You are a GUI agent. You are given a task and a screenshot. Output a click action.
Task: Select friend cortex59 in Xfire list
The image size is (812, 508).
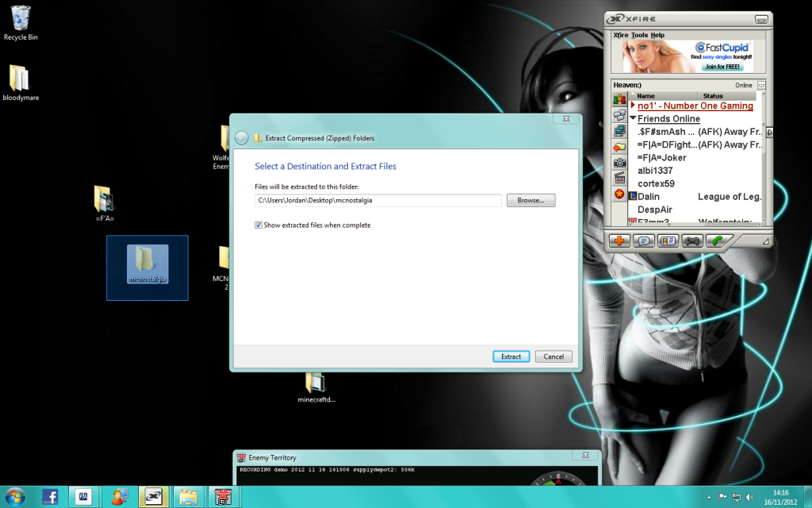coord(657,183)
